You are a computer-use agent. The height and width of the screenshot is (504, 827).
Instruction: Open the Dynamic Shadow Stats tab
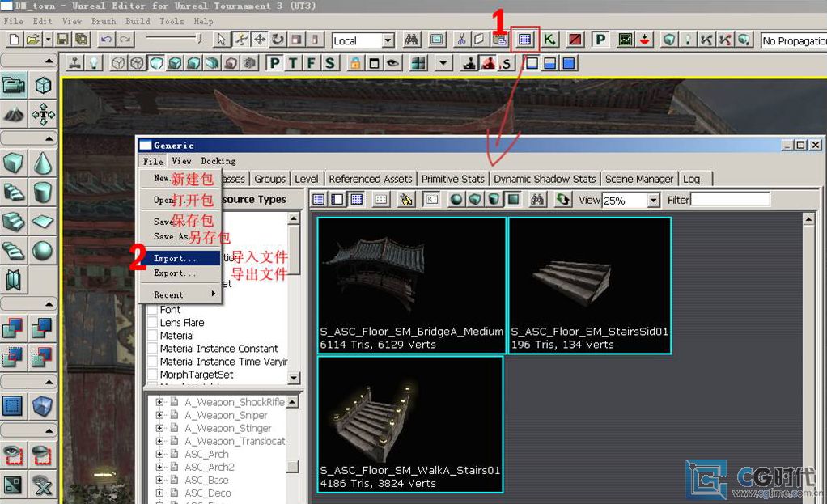coord(545,180)
